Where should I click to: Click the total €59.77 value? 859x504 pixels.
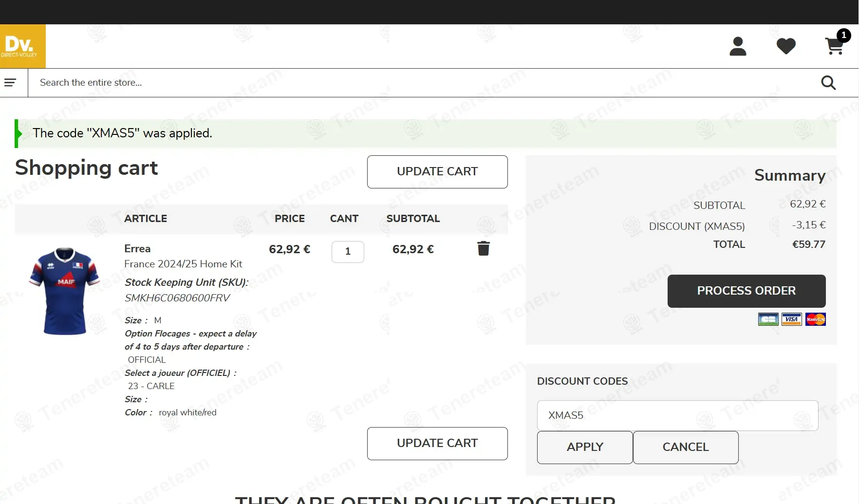click(x=808, y=244)
